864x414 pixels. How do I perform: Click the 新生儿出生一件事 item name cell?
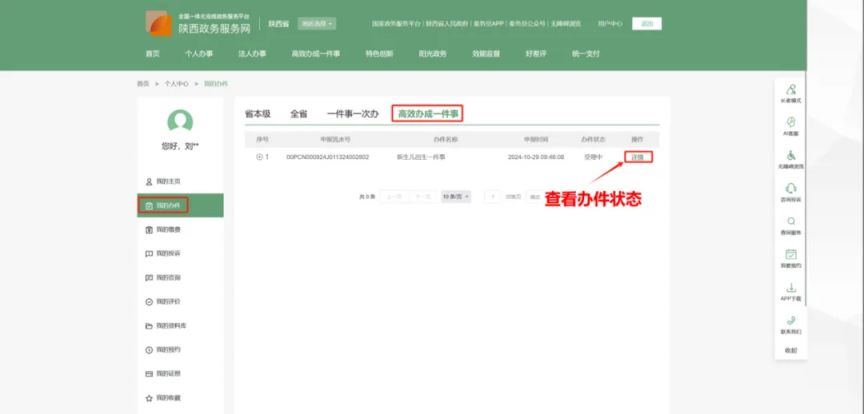[x=421, y=157]
